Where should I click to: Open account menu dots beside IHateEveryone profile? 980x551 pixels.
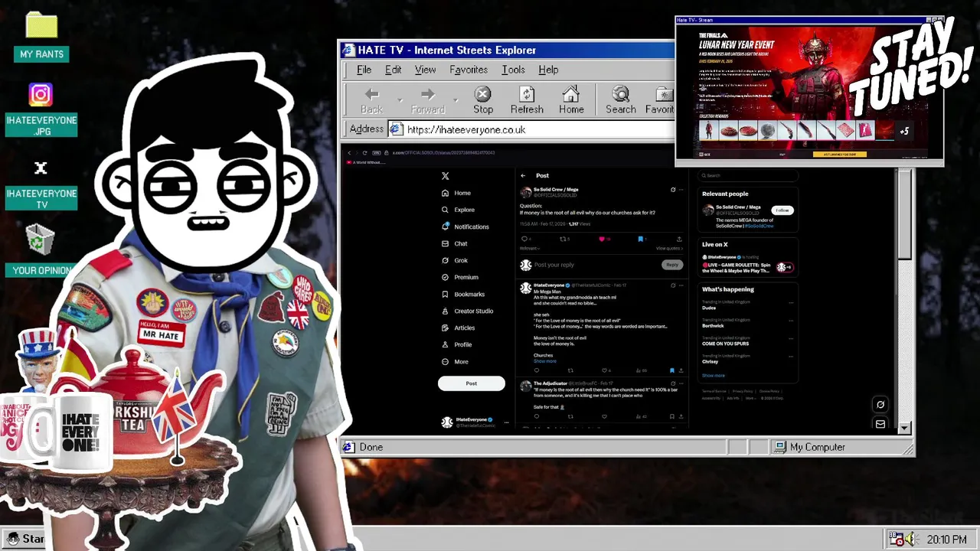[505, 422]
